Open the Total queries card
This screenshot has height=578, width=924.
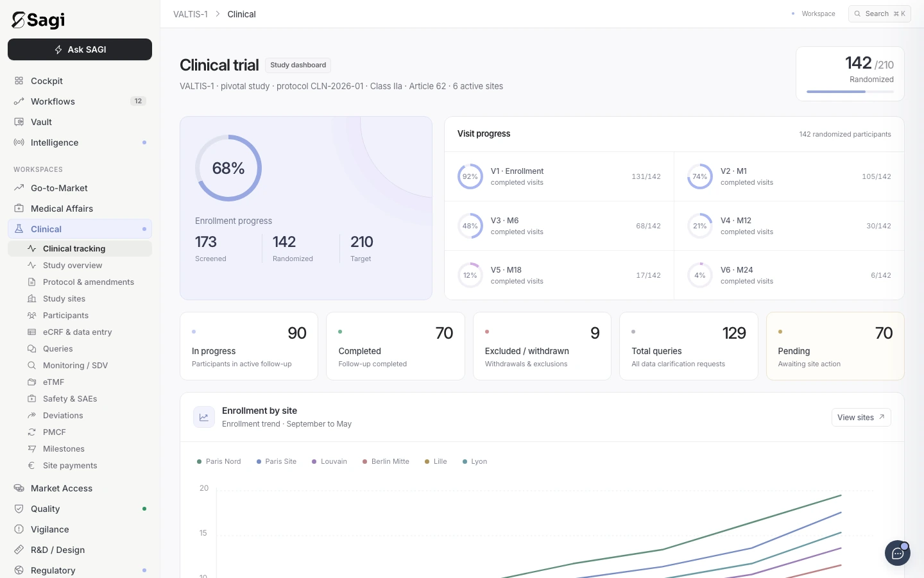point(689,346)
